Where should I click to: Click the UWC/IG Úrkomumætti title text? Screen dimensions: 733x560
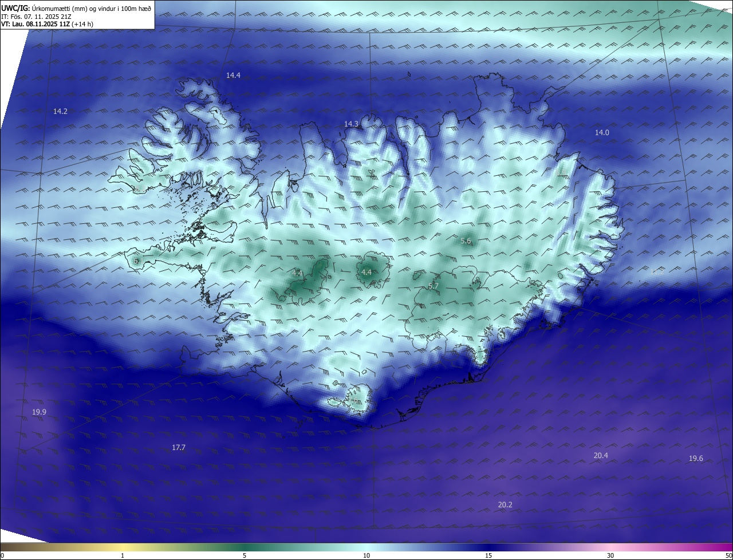(76, 8)
